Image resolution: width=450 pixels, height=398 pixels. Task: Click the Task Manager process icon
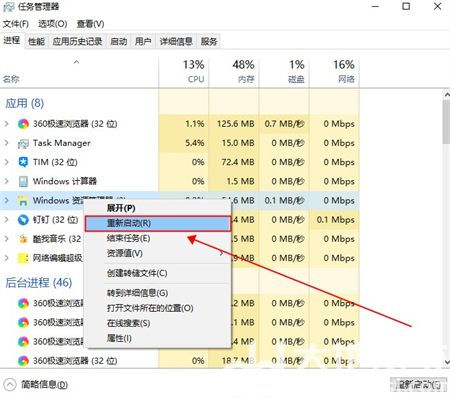click(x=23, y=143)
